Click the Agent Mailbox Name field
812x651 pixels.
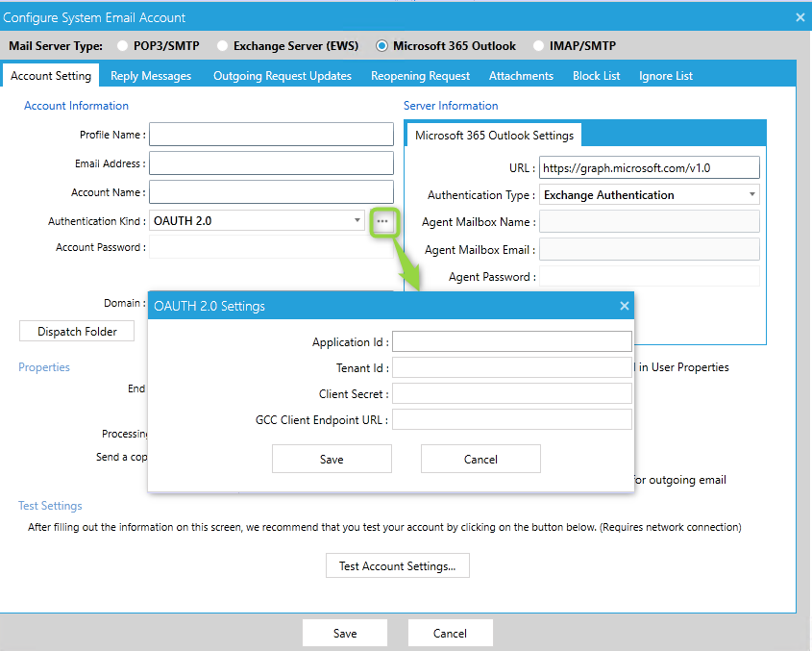click(x=650, y=222)
